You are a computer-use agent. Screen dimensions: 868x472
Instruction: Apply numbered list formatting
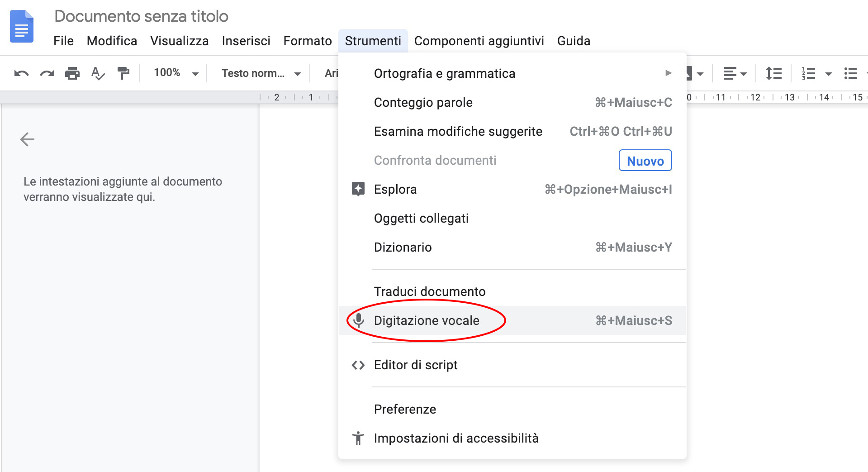(810, 73)
